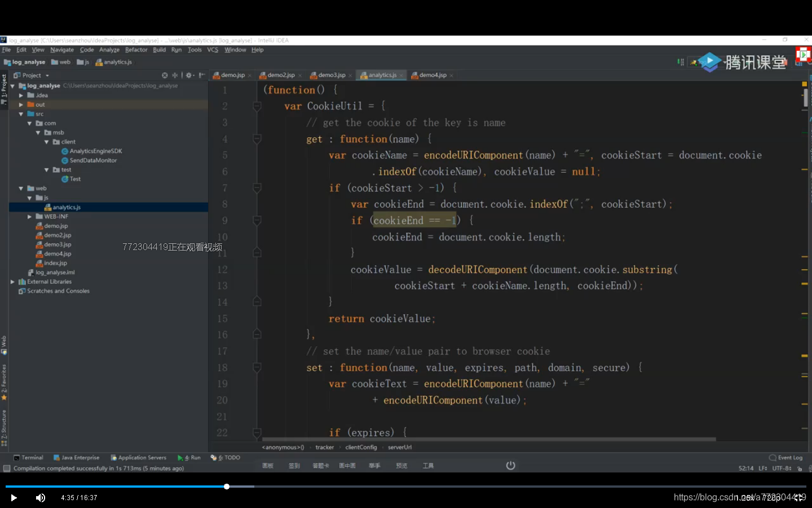Click the tool windows toggle icon in status bar corner
812x508 pixels.
click(7, 468)
